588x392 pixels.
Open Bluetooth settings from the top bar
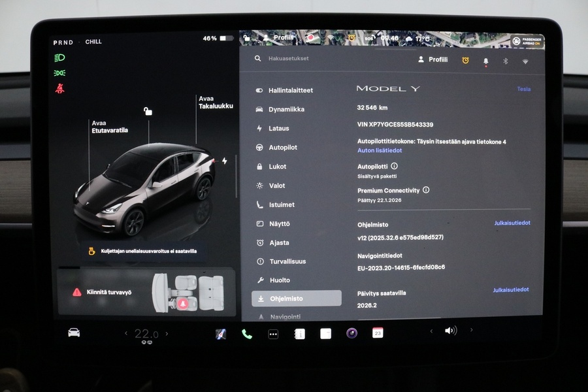pyautogui.click(x=506, y=61)
